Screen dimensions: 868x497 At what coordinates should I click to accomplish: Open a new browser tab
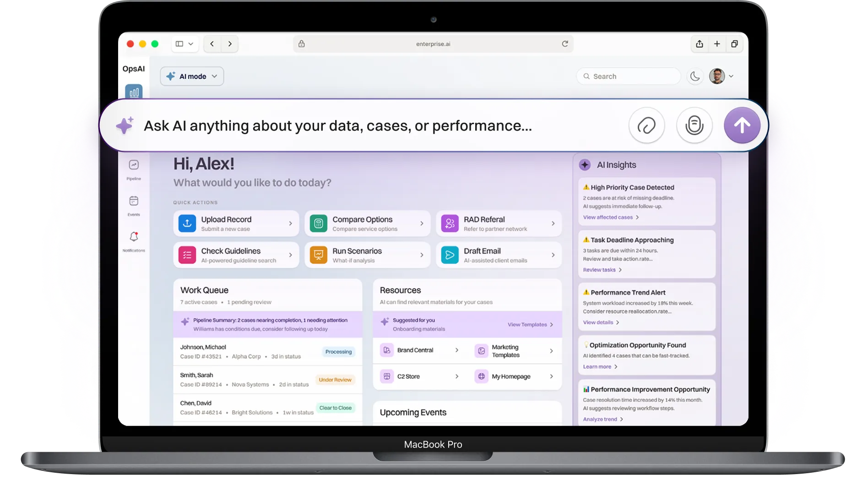(717, 44)
